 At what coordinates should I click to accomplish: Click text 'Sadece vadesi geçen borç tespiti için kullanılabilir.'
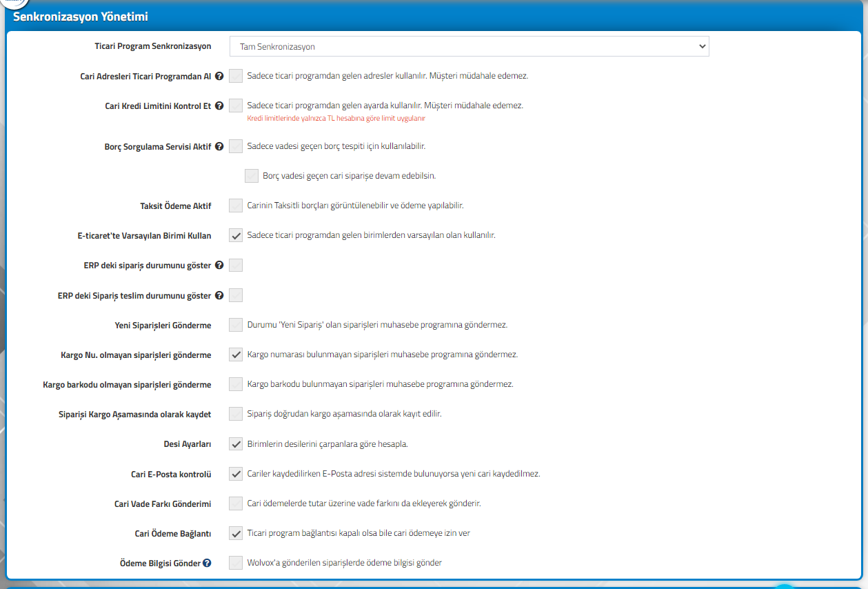[x=336, y=146]
